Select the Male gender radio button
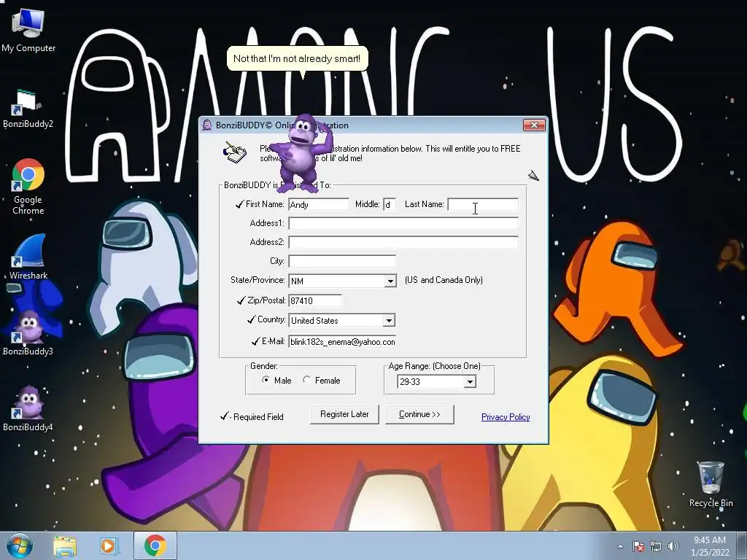747x560 pixels. (266, 380)
